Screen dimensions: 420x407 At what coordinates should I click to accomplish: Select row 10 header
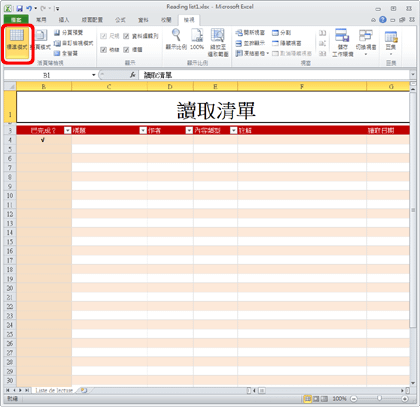click(10, 195)
